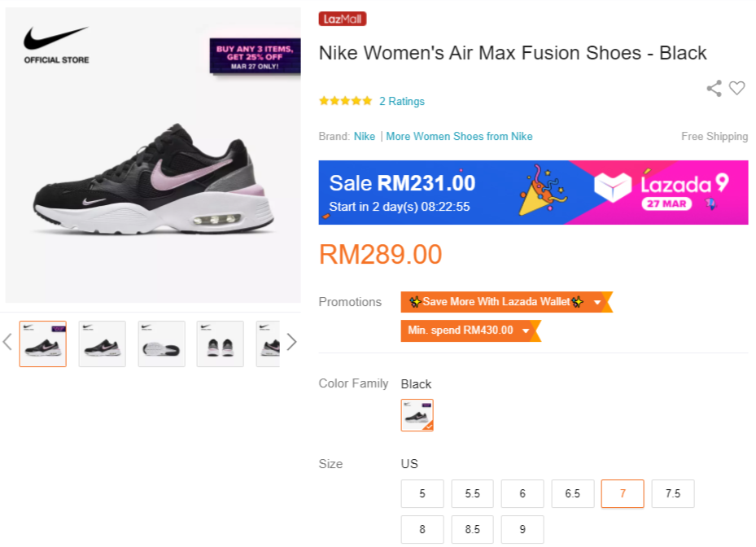
Task: View the shoe sole thumbnail
Action: click(x=161, y=344)
